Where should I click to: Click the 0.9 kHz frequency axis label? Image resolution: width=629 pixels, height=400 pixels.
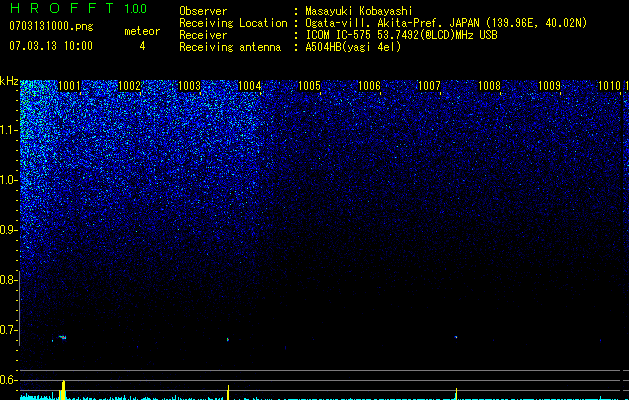pos(8,230)
